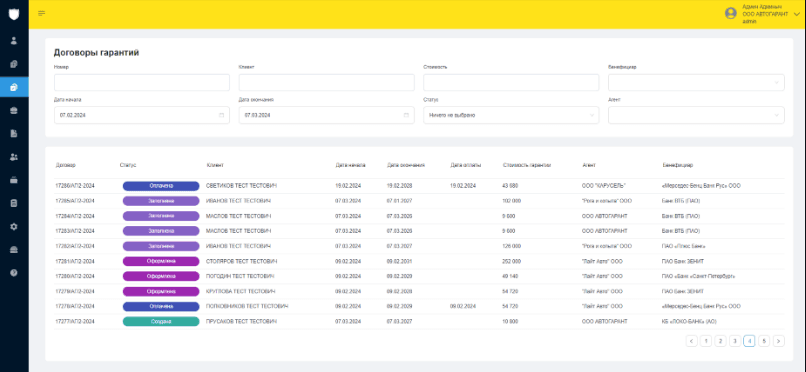806x372 pixels.
Task: Expand the Статус dropdown (Ничего не выбрано)
Action: pyautogui.click(x=511, y=116)
